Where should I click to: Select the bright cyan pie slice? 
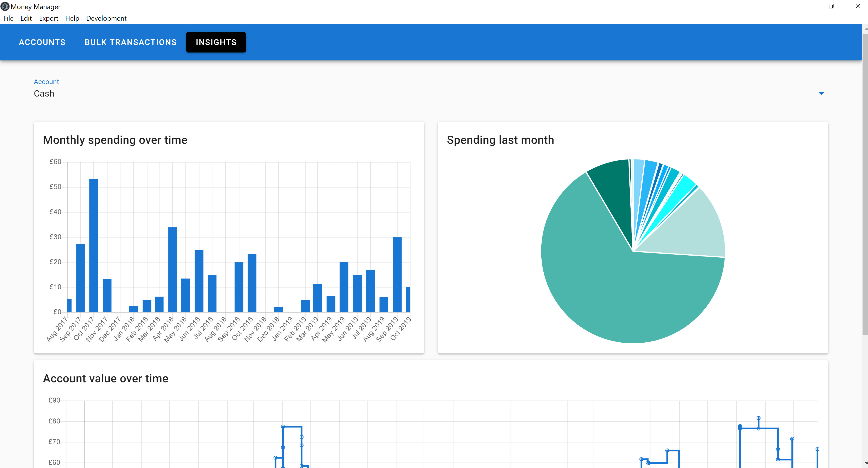click(681, 191)
